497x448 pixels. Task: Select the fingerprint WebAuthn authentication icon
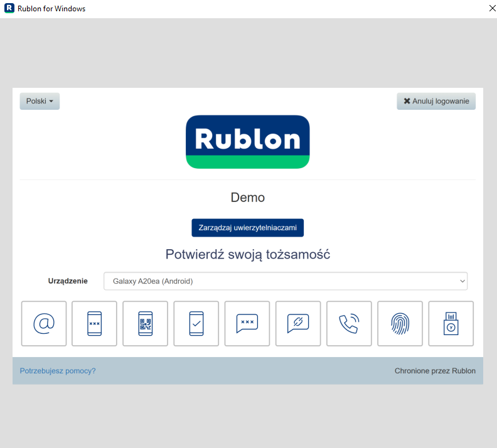400,324
